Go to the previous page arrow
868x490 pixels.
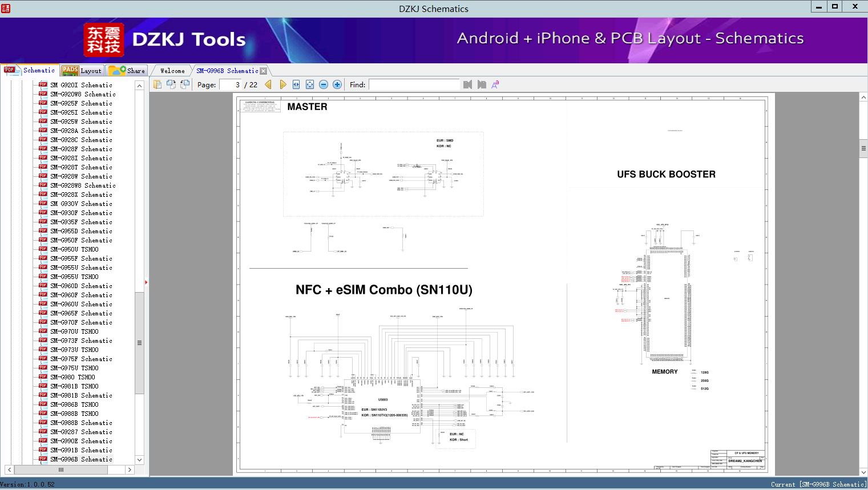pos(268,84)
